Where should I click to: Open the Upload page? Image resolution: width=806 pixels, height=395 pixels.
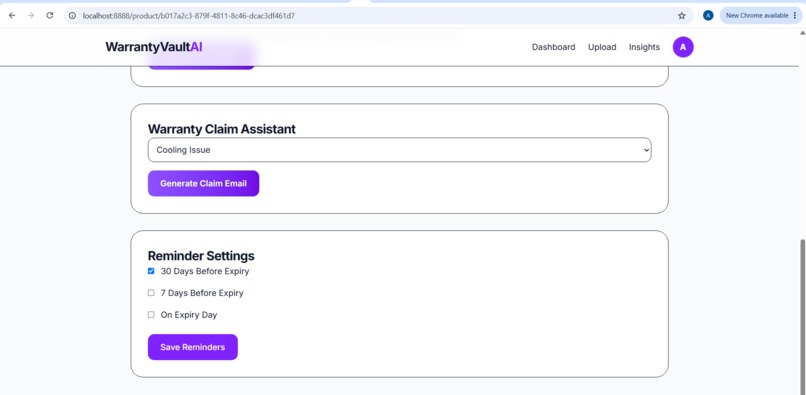[x=602, y=47]
